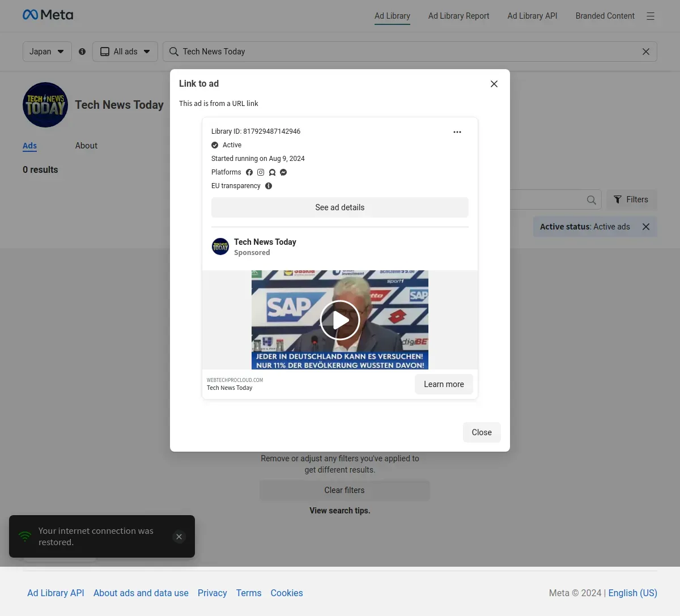Click Learn more on the ad
Screen dimensions: 680x616
coord(444,384)
